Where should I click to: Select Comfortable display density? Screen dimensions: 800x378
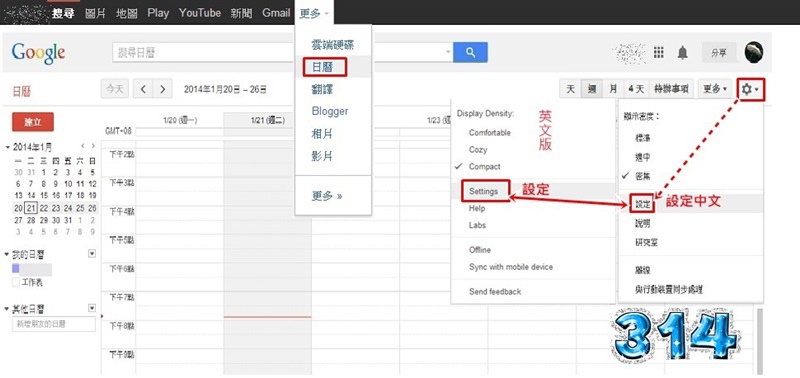(489, 133)
